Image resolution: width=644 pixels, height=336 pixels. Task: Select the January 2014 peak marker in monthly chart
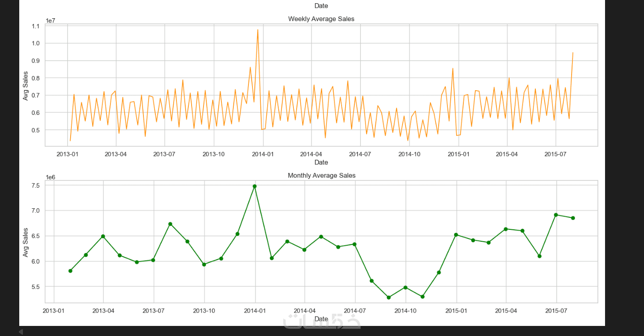[254, 186]
